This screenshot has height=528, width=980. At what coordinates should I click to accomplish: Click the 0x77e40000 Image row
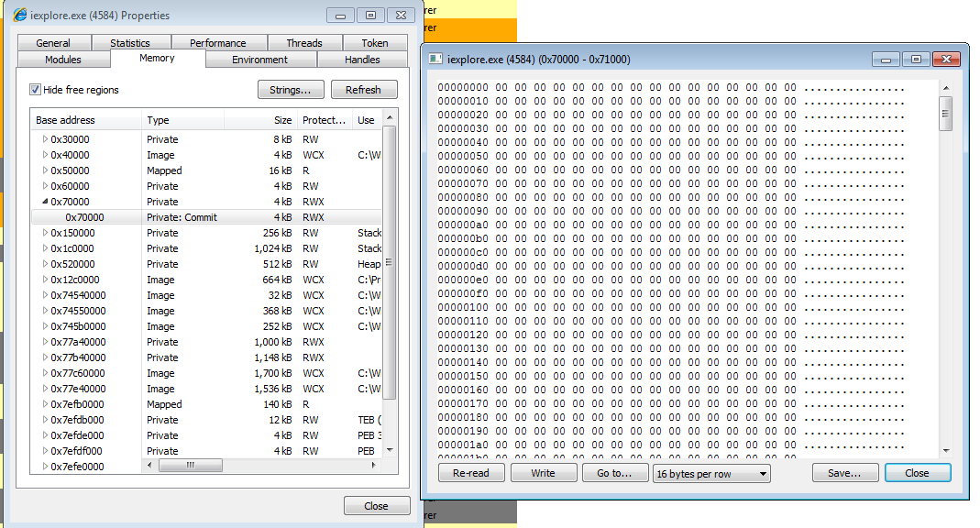point(206,389)
